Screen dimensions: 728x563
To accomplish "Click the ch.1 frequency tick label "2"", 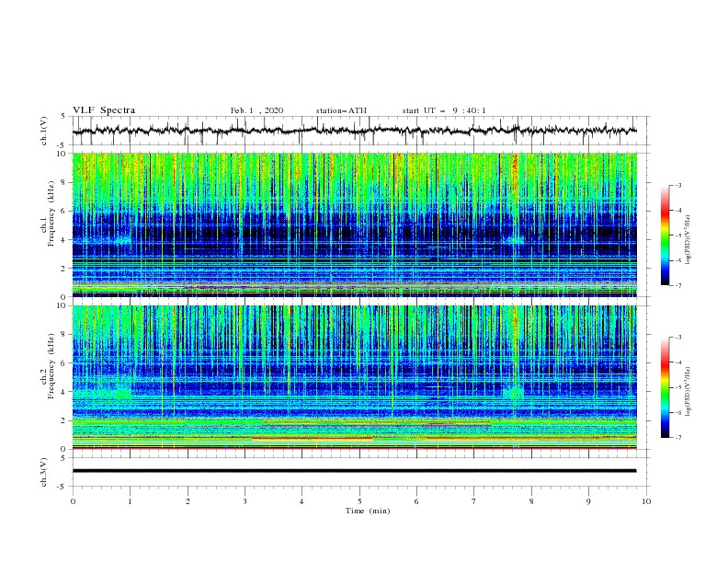I will click(x=63, y=268).
